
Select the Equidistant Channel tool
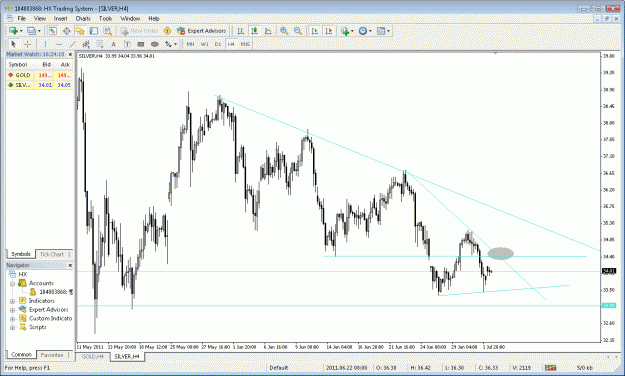point(86,44)
